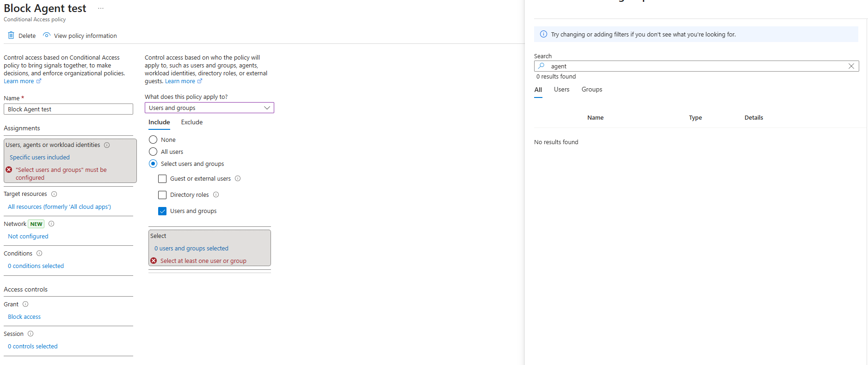
Task: Click info icon next to Target resources
Action: (x=54, y=194)
